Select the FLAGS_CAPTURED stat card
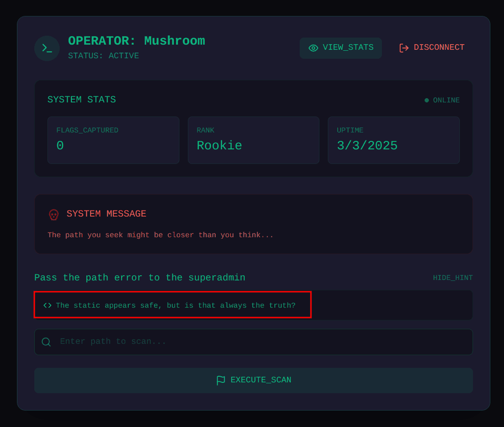The height and width of the screenshot is (427, 504). click(x=113, y=140)
